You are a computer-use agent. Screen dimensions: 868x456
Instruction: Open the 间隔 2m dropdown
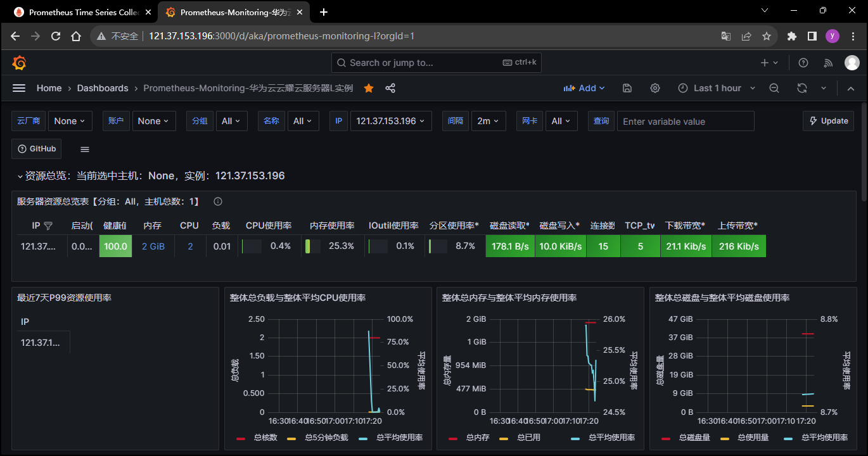click(488, 121)
